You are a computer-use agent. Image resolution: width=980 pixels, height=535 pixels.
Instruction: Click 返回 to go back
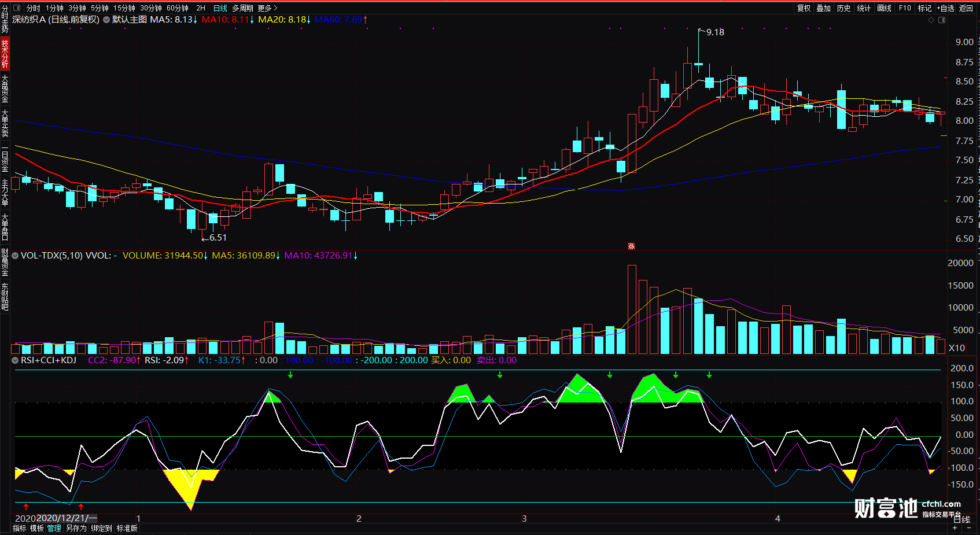[966, 8]
